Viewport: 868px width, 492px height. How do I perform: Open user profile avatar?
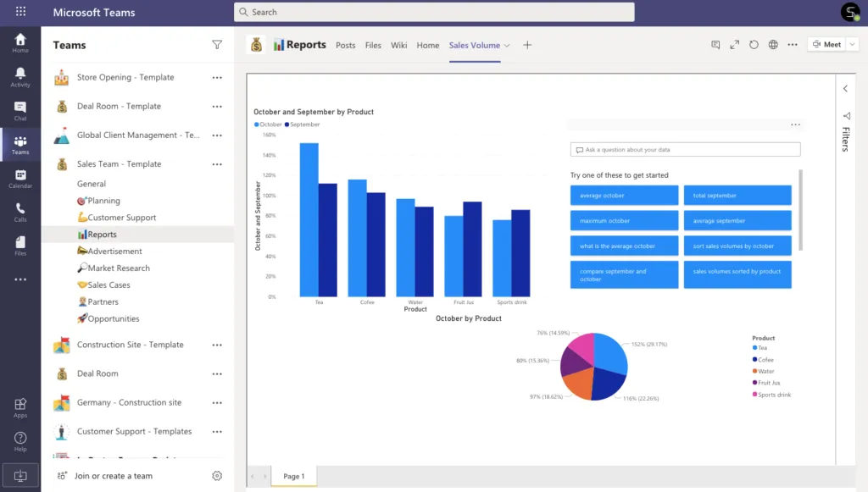point(850,12)
